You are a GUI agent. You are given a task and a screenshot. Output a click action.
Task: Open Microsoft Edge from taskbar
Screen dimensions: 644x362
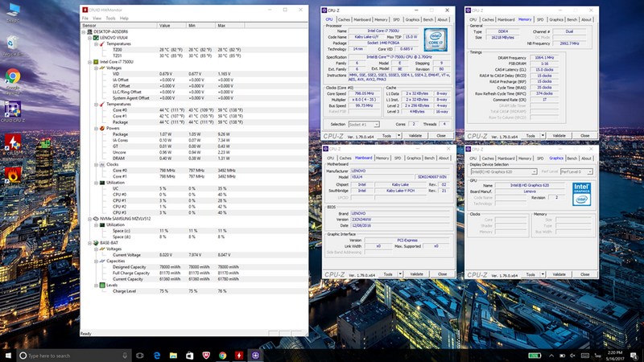click(157, 356)
